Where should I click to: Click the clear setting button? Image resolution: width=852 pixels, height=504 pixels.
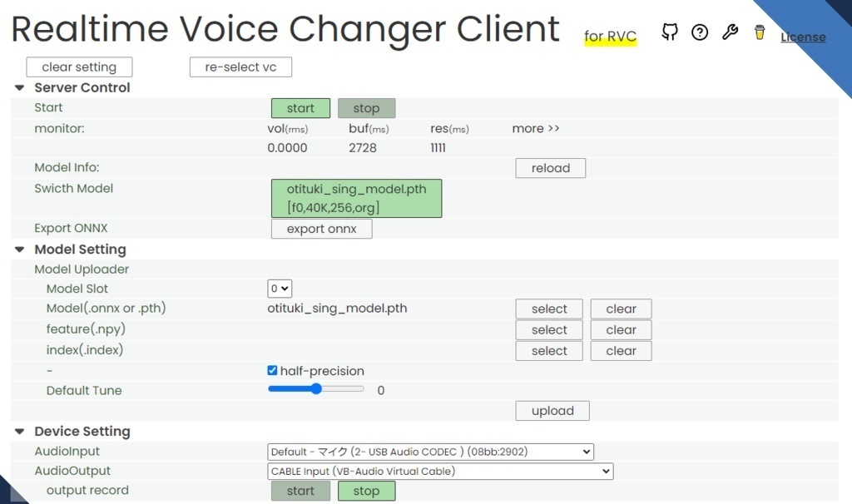79,67
